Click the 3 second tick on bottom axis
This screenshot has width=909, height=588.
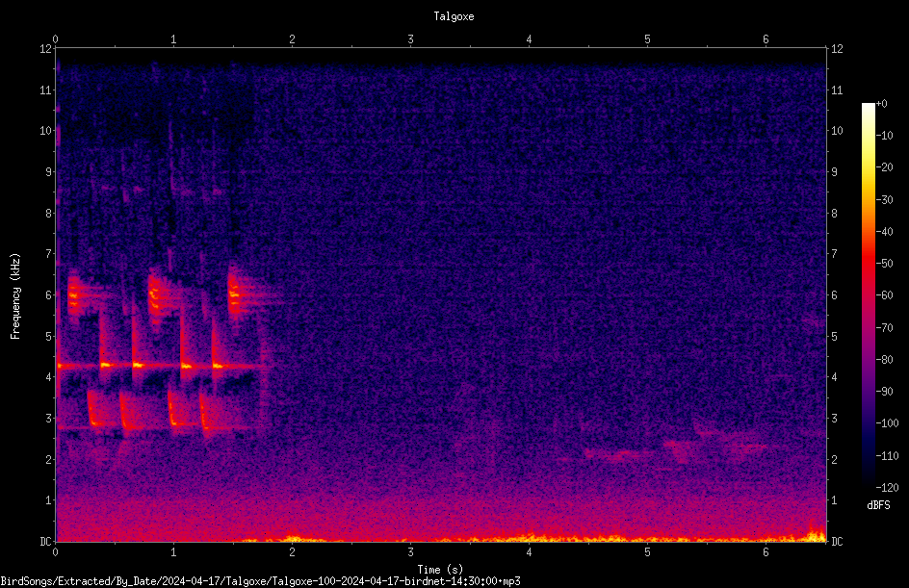pos(410,552)
